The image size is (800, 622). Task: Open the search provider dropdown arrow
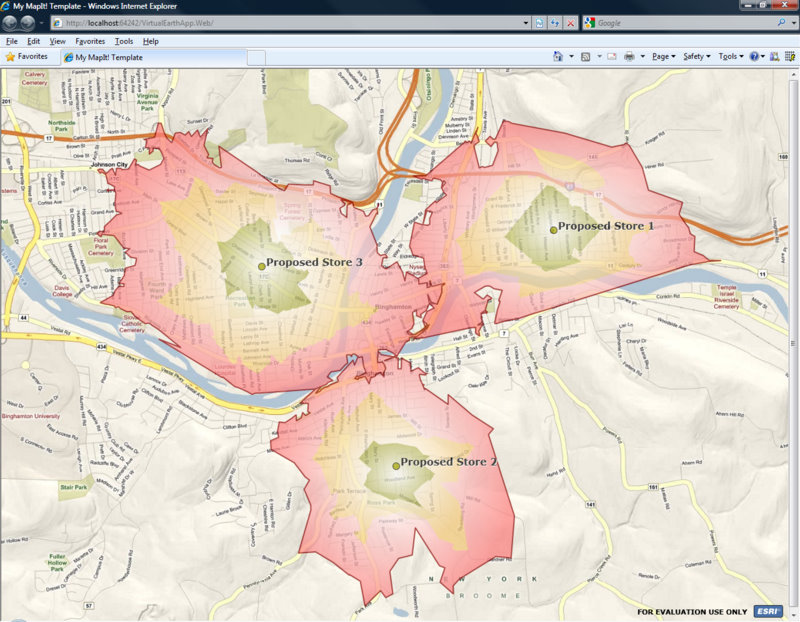pos(793,23)
